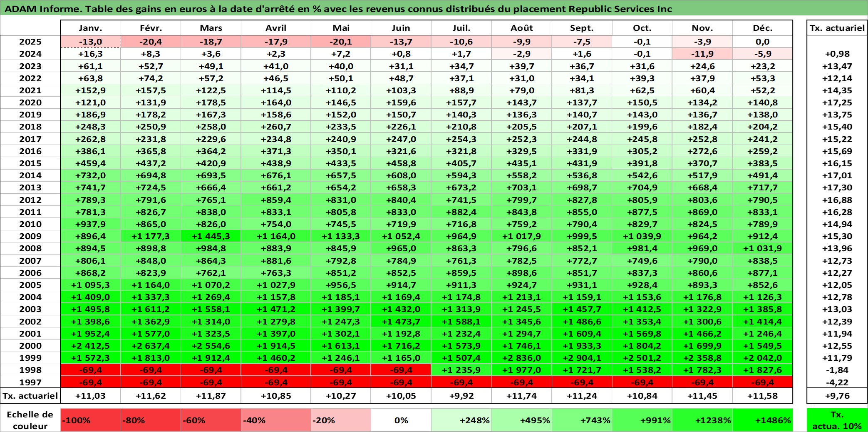Click the +1486% color scale swatch
This screenshot has width=868, height=432.
click(x=763, y=420)
